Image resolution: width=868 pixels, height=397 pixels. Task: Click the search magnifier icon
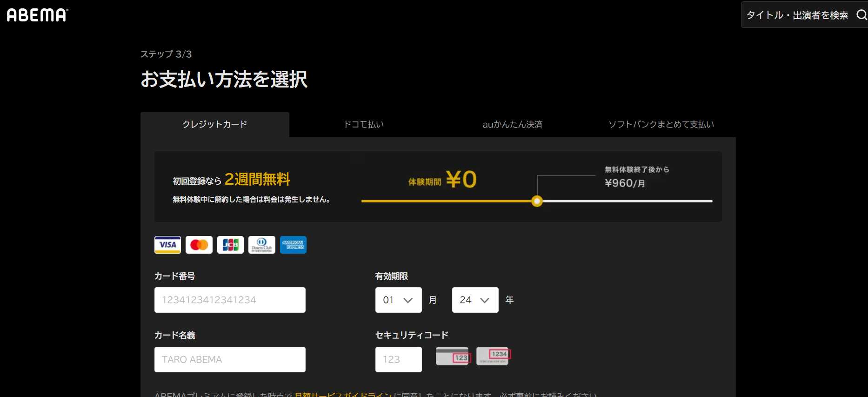coord(861,15)
